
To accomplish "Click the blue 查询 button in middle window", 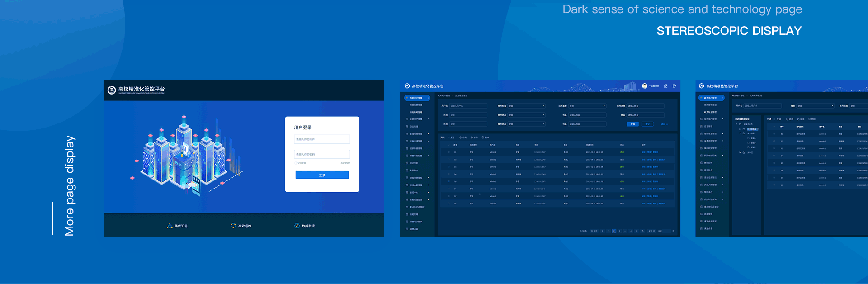I will [633, 124].
